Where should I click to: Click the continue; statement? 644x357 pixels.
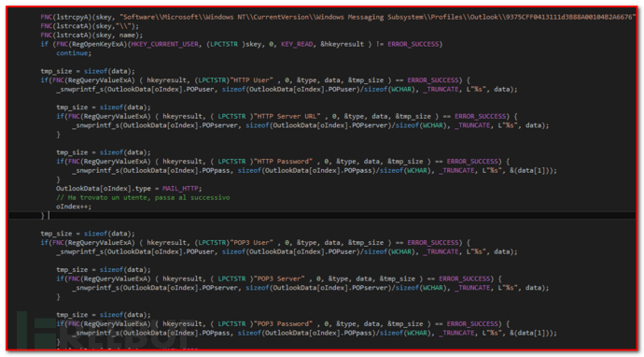[74, 53]
